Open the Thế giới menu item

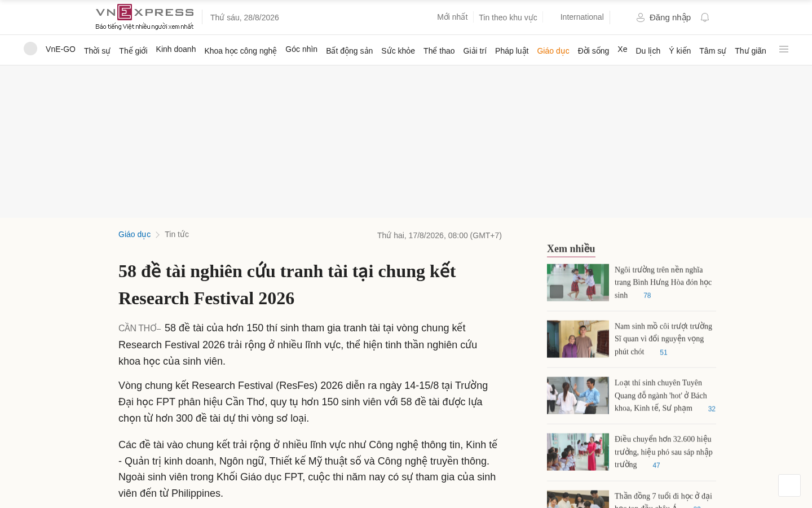pyautogui.click(x=133, y=51)
